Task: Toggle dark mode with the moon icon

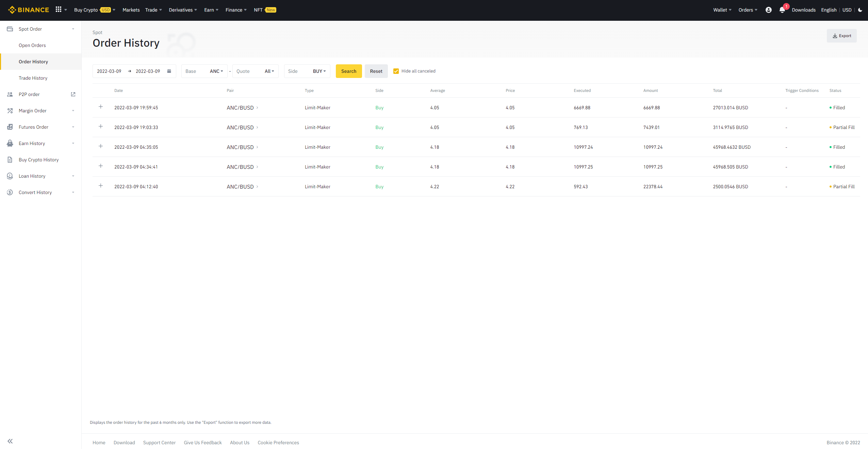Action: tap(861, 10)
